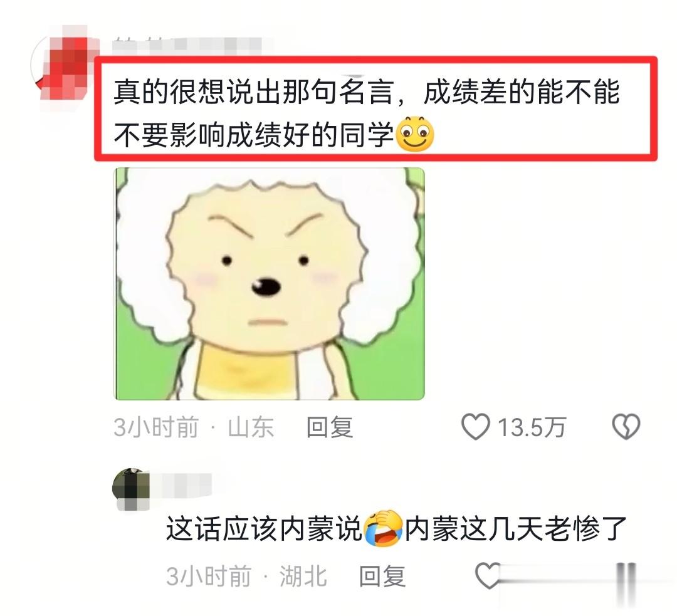
Task: Open the second commenter's small avatar
Action: click(131, 488)
